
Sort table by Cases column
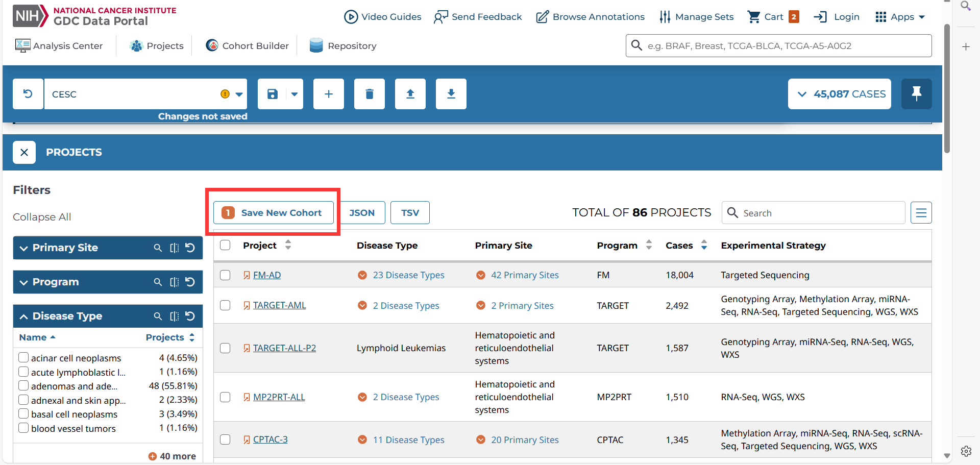pyautogui.click(x=704, y=245)
